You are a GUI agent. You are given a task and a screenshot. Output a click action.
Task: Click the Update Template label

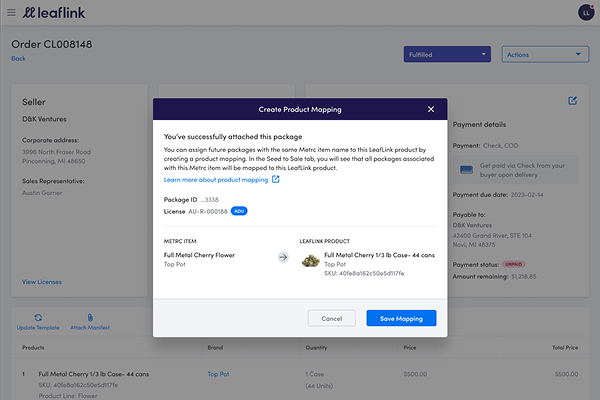pos(38,328)
